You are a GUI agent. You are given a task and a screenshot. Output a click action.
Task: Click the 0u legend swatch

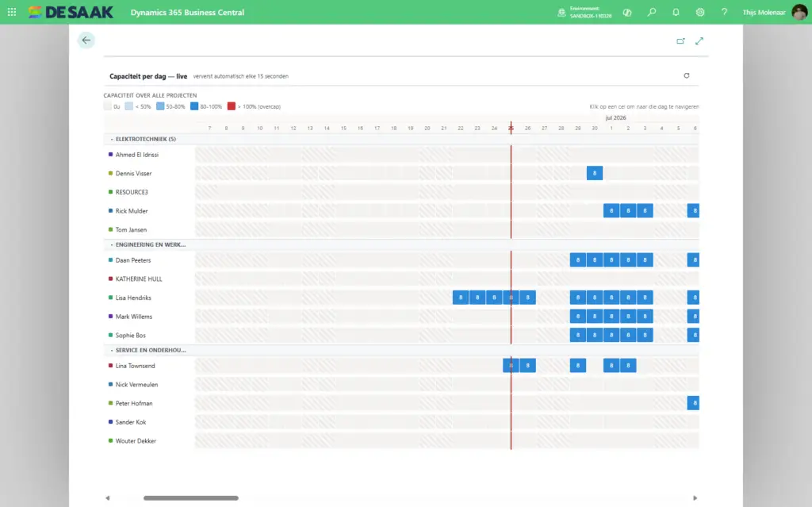click(x=107, y=106)
